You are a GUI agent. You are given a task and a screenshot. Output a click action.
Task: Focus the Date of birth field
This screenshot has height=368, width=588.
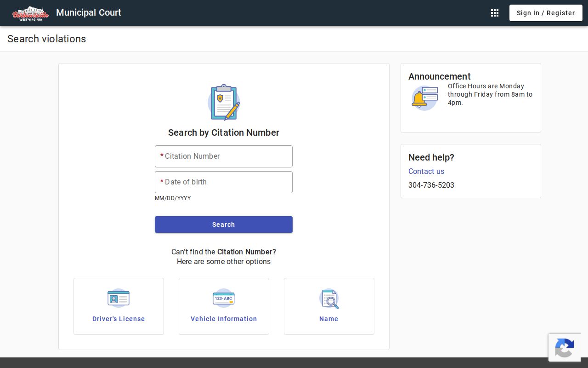pos(224,182)
